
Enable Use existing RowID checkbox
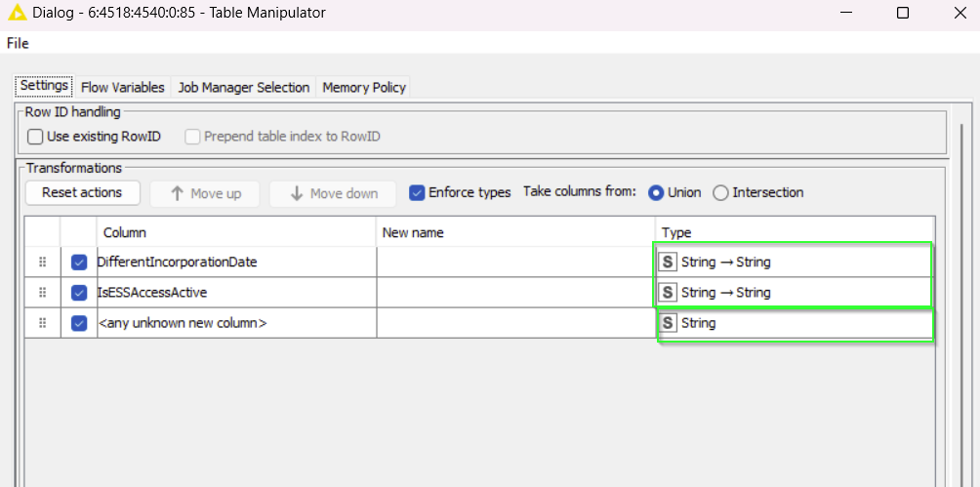[x=36, y=137]
